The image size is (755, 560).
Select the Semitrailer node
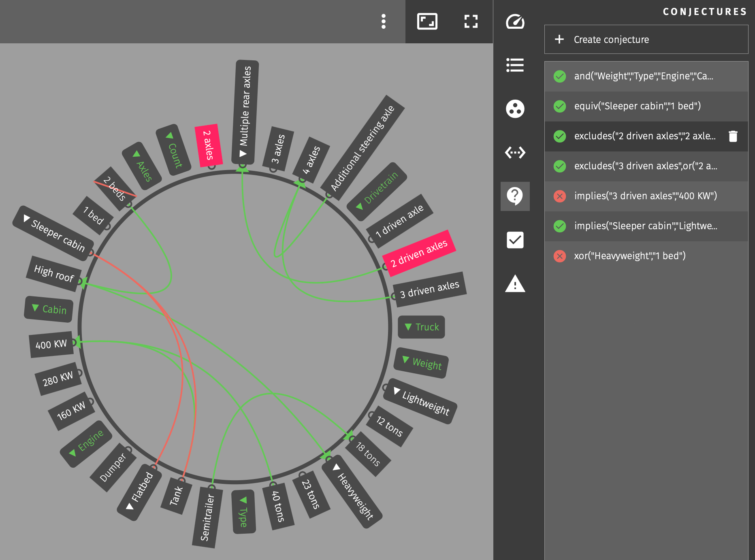pos(207,517)
